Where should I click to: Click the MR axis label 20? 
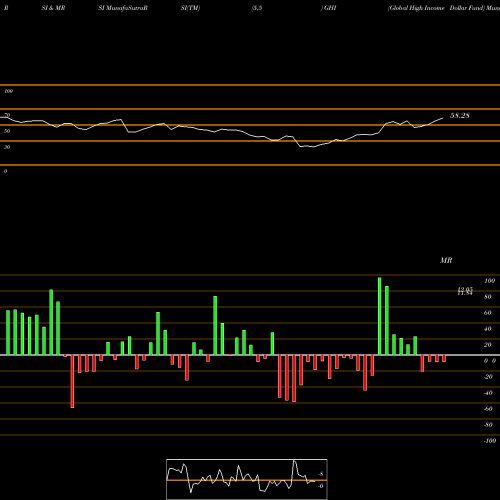click(x=488, y=345)
